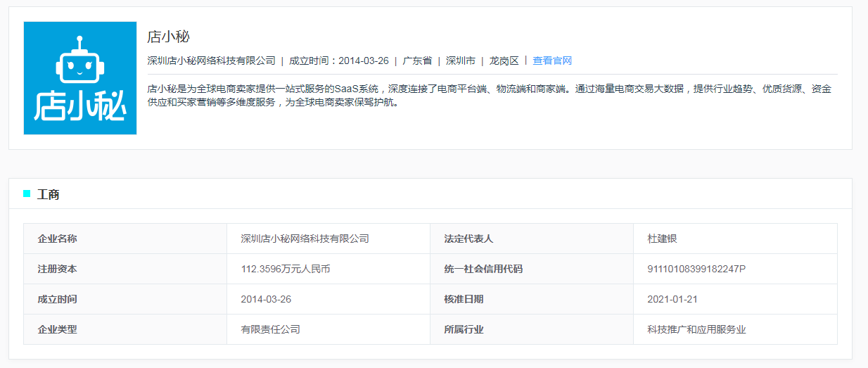Click table value 2014-03-26
Image resolution: width=868 pixels, height=368 pixels.
[x=266, y=299]
